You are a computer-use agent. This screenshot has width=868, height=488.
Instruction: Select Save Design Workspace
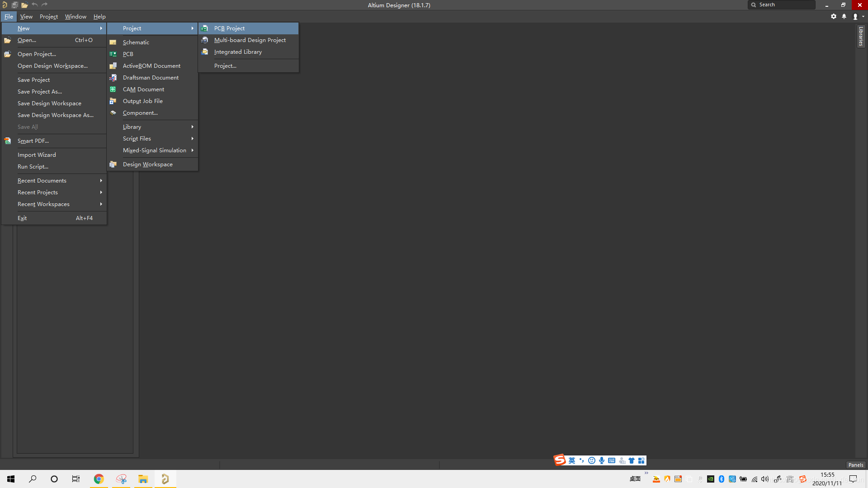pos(54,103)
